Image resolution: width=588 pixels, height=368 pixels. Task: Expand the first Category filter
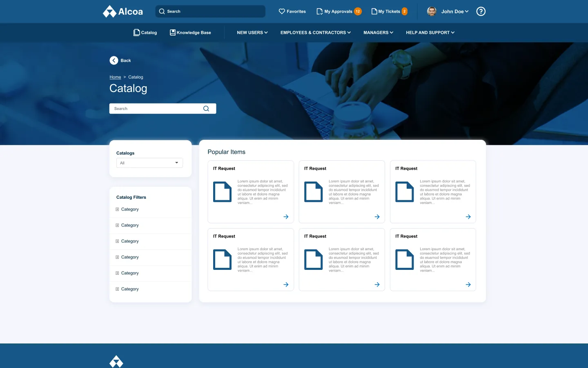point(117,209)
